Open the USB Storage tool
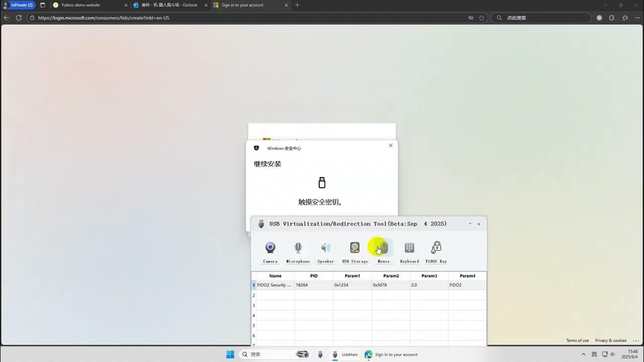 [x=355, y=249]
